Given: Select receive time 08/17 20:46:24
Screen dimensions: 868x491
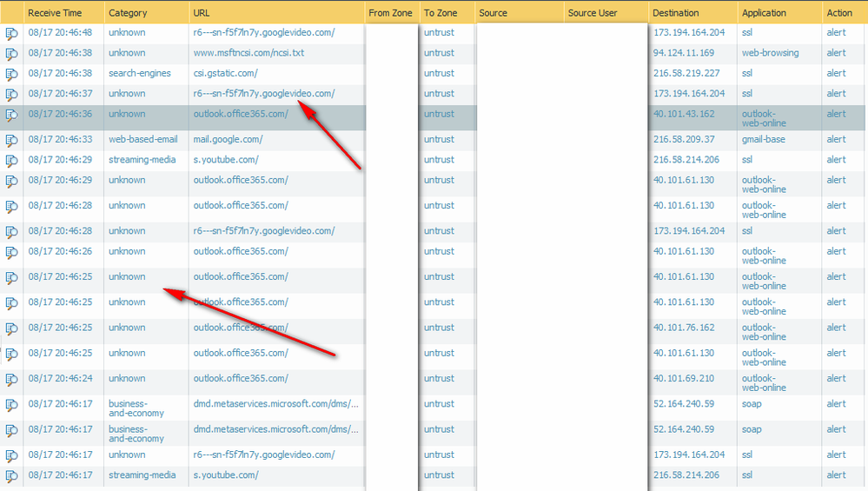Looking at the screenshot, I should click(60, 378).
